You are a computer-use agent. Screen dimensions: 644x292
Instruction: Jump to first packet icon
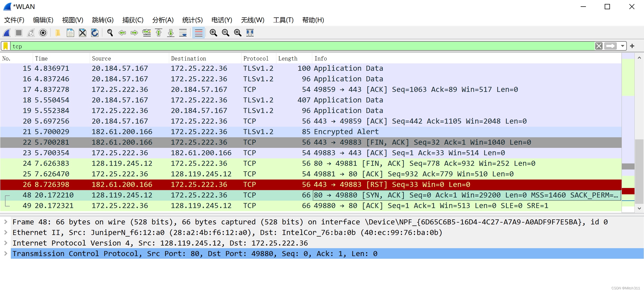point(159,33)
